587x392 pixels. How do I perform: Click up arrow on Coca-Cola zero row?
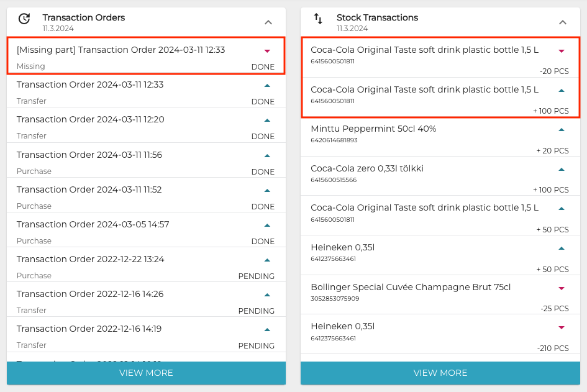562,169
